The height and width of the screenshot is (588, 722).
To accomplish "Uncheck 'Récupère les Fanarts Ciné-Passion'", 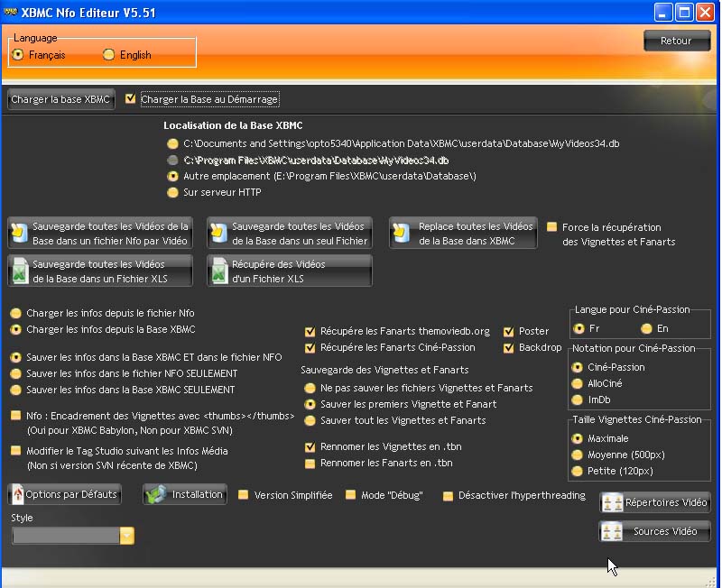I will pyautogui.click(x=310, y=347).
